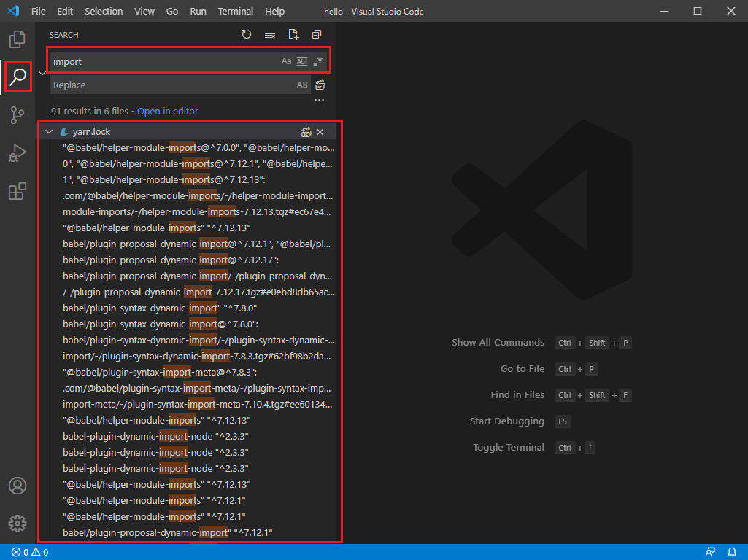Toggle Match Case option

(x=286, y=61)
